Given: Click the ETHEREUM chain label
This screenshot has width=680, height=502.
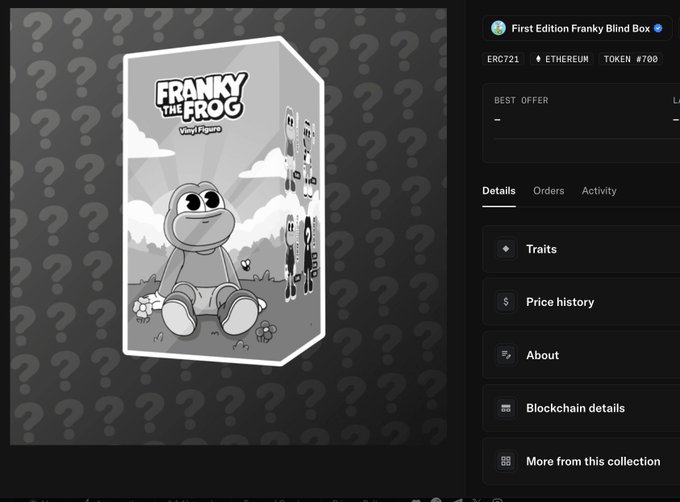Looking at the screenshot, I should (x=567, y=59).
